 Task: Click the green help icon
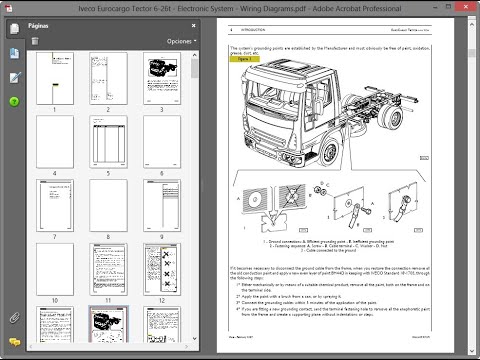tap(14, 102)
